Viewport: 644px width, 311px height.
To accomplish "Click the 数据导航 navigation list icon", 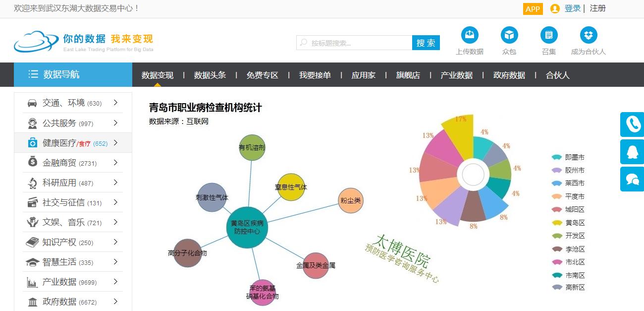I will pyautogui.click(x=33, y=74).
